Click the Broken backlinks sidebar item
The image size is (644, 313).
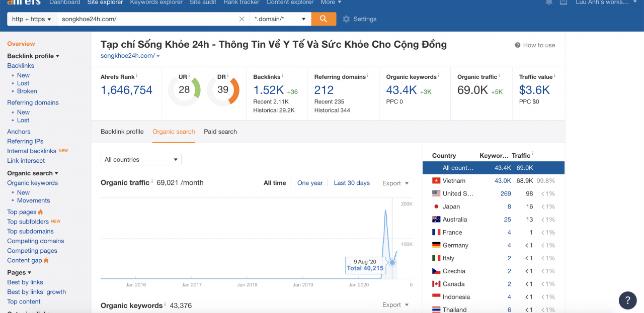[27, 91]
